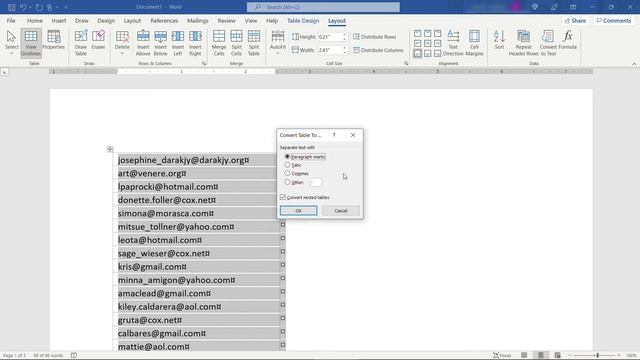Viewport: 640px width, 360px height.
Task: Switch to the Home tab
Action: pos(35,20)
